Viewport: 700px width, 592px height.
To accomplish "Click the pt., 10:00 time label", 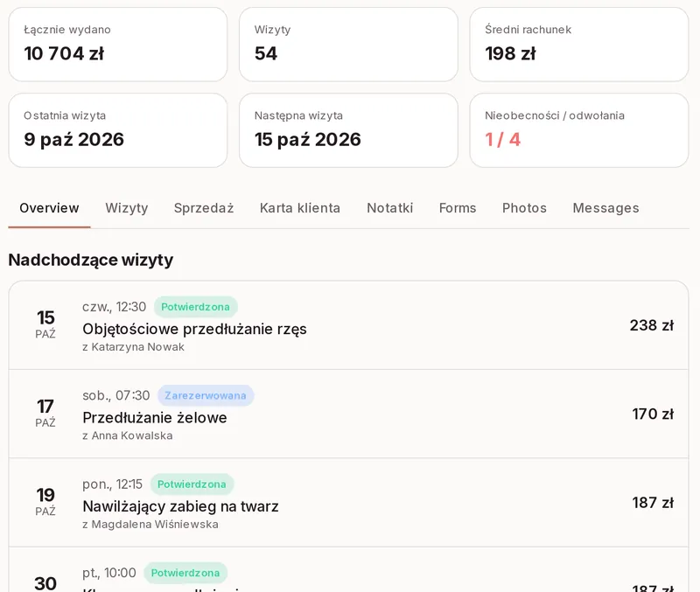I will 109,573.
